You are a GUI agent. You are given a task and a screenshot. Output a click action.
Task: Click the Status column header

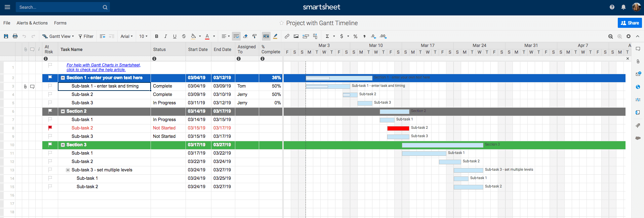coord(168,49)
